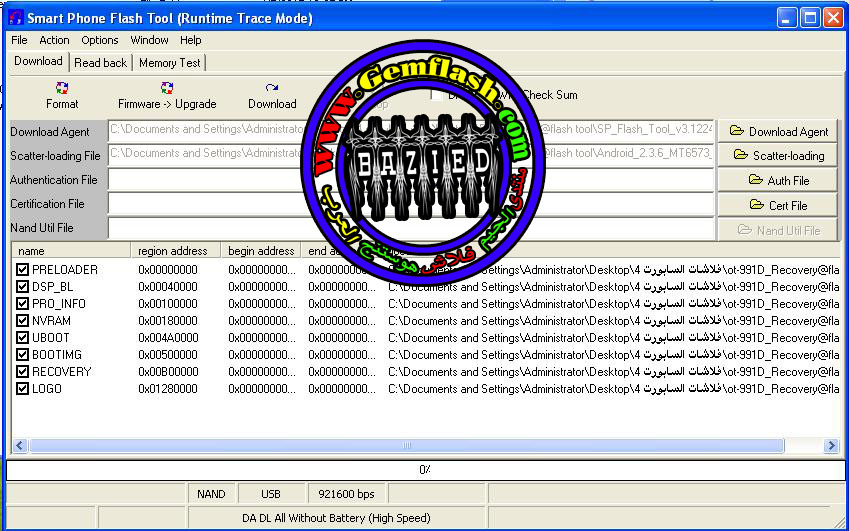Uncheck the PRELOADER partition checkbox

tap(22, 270)
